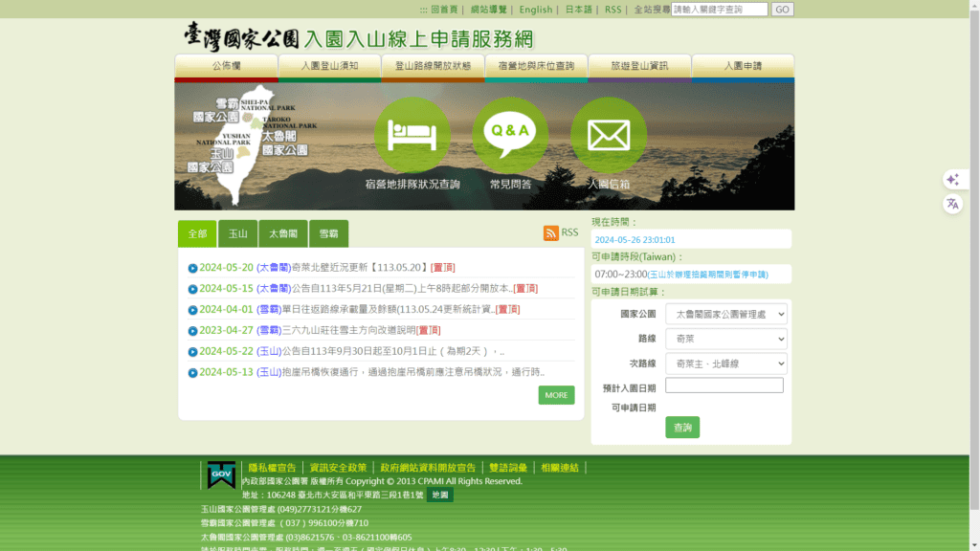Screen dimensions: 980x551
Task: Select the 全部 news tab
Action: (x=197, y=233)
